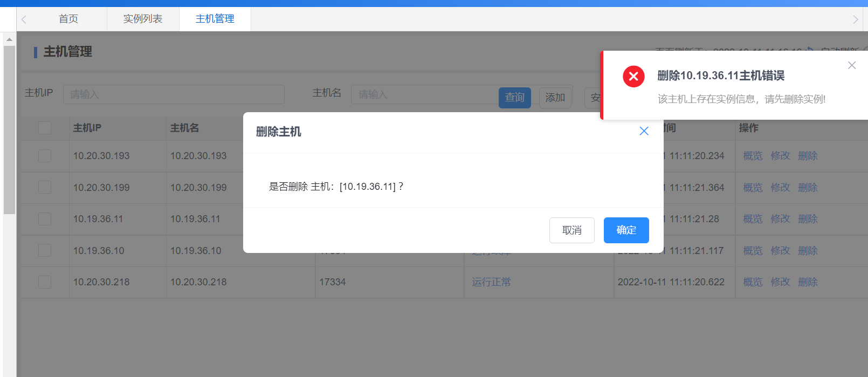Open 概览 for host 10.20.30.218

click(x=753, y=282)
